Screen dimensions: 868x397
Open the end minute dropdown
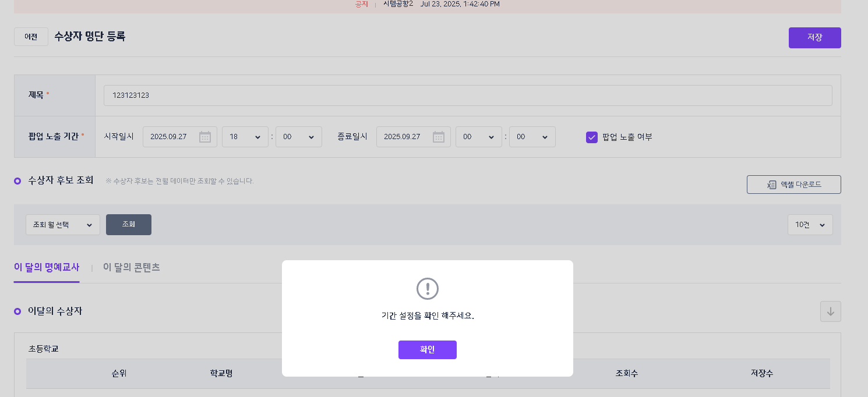click(532, 137)
